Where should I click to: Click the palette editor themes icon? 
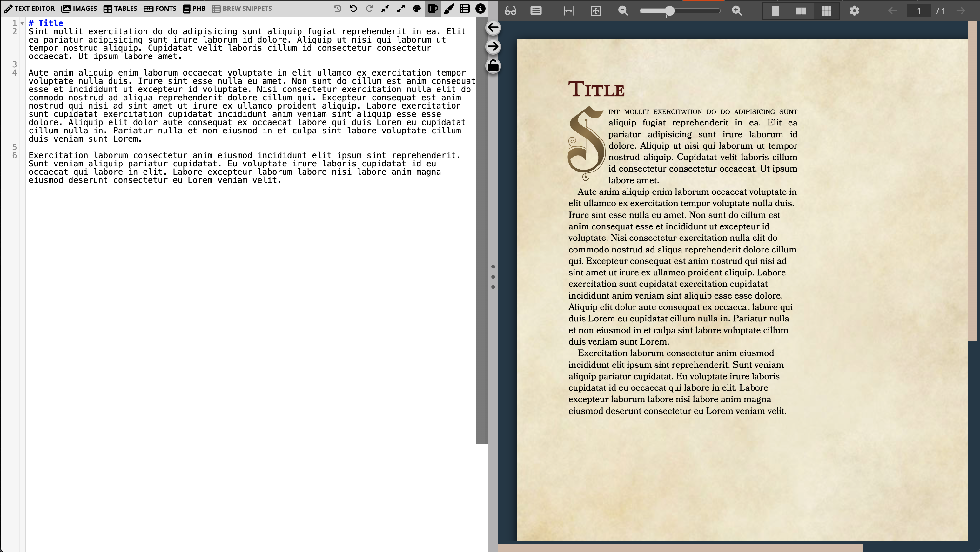[x=417, y=9]
